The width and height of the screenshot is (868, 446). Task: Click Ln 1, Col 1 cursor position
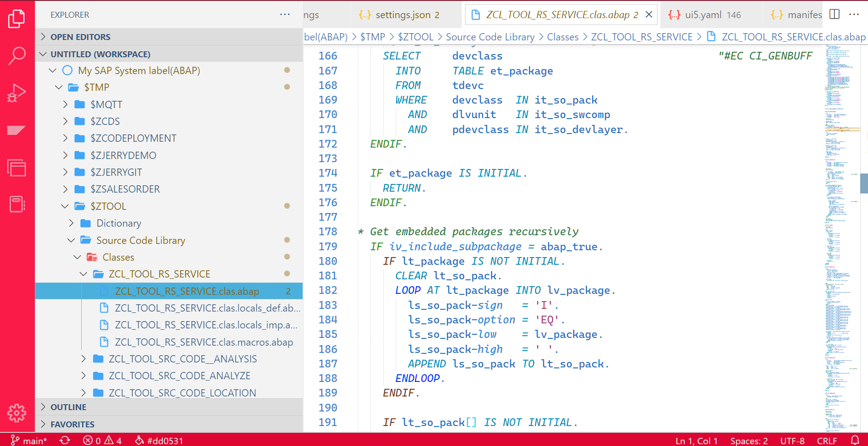coord(696,441)
